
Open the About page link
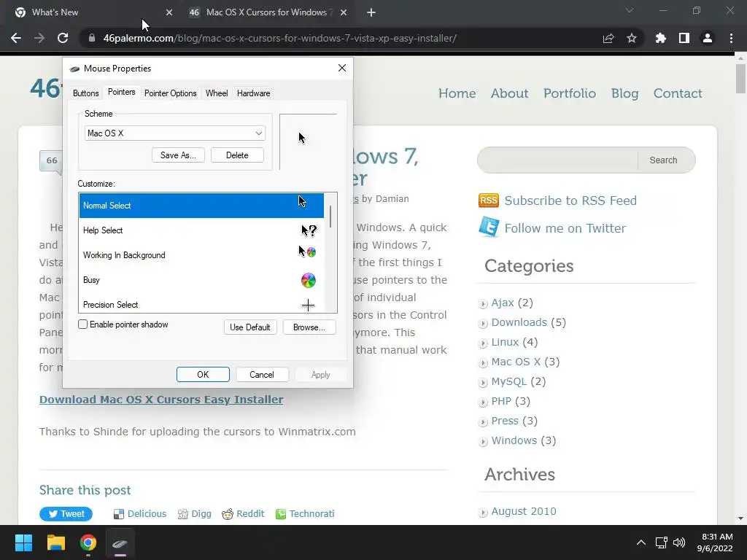(509, 93)
